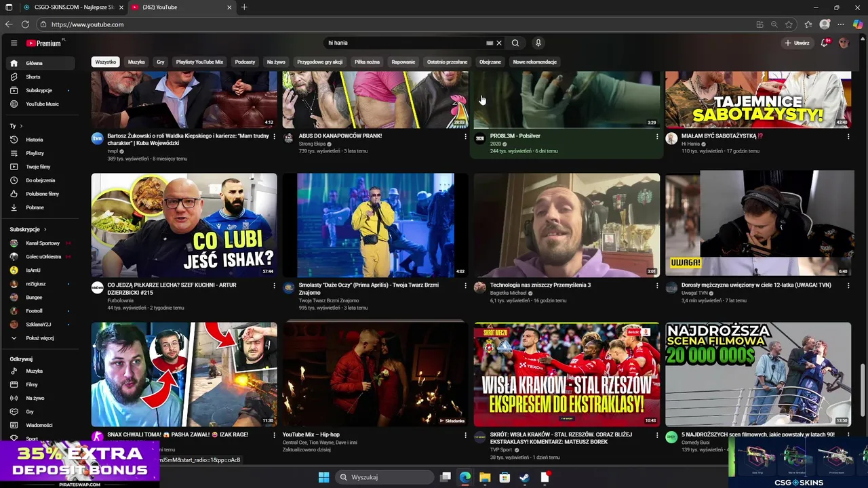This screenshot has height=488, width=868.
Task: Select the Gry filter chip
Action: (x=161, y=62)
